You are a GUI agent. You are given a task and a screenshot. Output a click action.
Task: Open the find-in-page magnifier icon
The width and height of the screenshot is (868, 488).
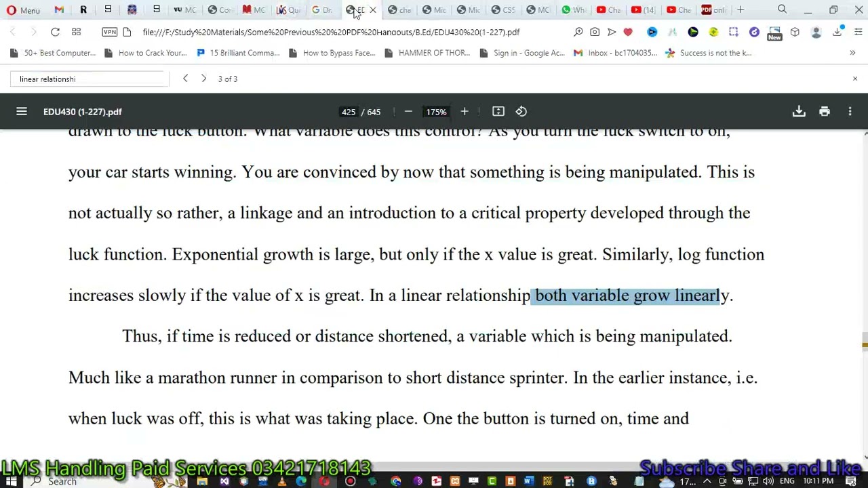pos(578,32)
